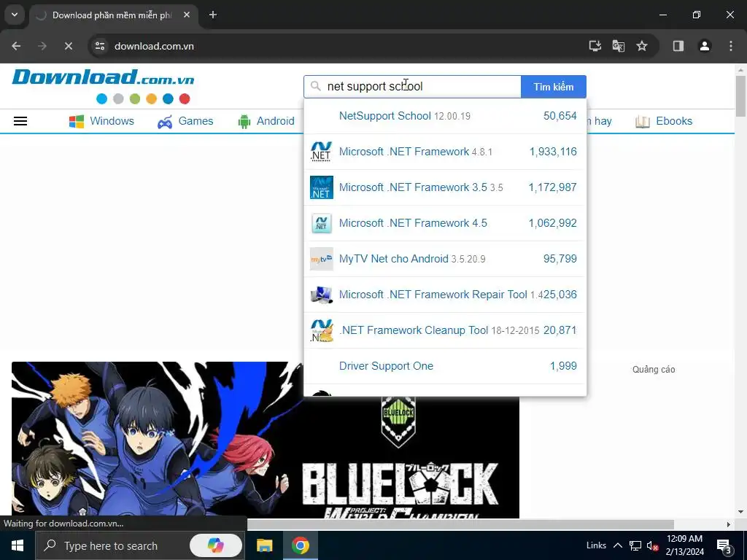Image resolution: width=747 pixels, height=560 pixels.
Task: Click the .NET Framework 4.8.1 icon
Action: pyautogui.click(x=322, y=152)
